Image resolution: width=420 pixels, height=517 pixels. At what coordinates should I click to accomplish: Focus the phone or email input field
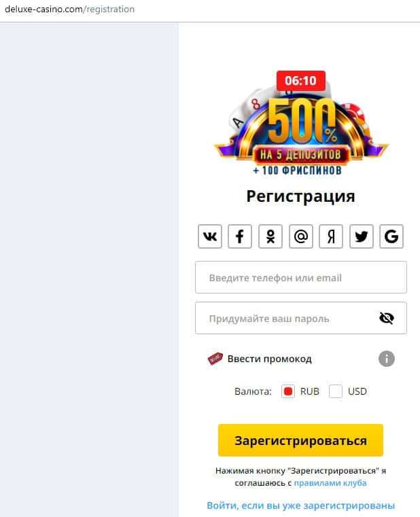point(301,277)
